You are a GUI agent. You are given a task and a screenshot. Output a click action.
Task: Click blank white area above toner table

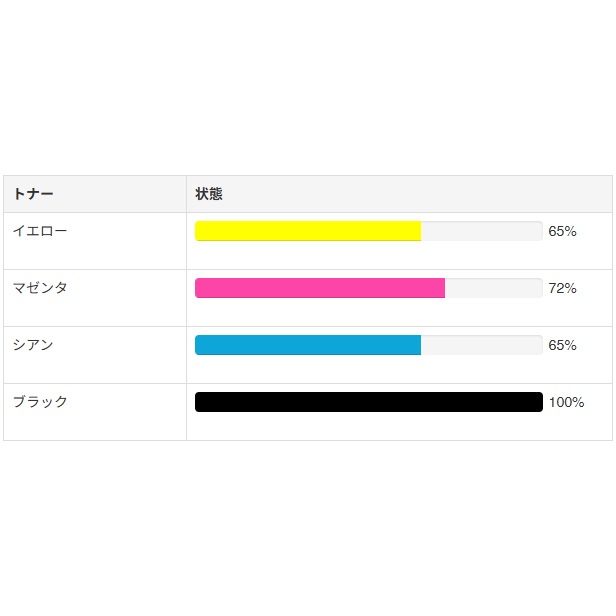pyautogui.click(x=308, y=90)
